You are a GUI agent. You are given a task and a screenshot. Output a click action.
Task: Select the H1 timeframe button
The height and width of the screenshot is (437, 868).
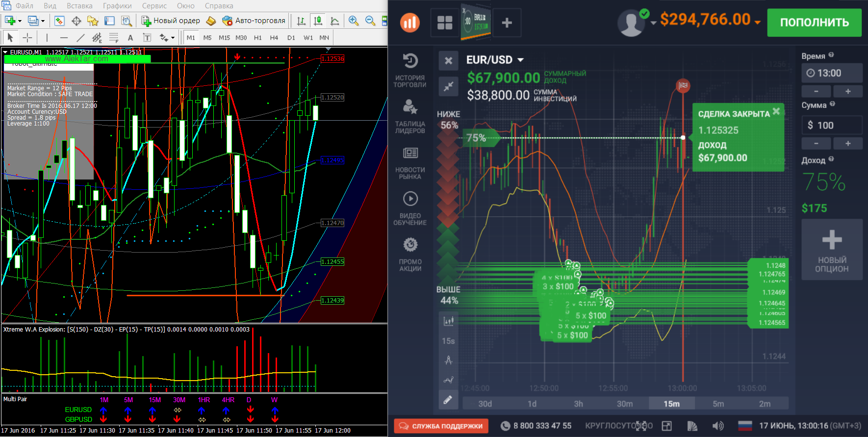click(x=258, y=37)
